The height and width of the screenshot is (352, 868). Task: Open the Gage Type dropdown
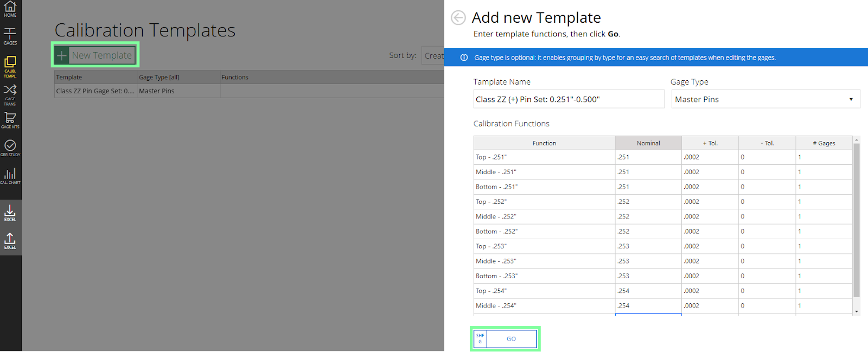click(765, 99)
